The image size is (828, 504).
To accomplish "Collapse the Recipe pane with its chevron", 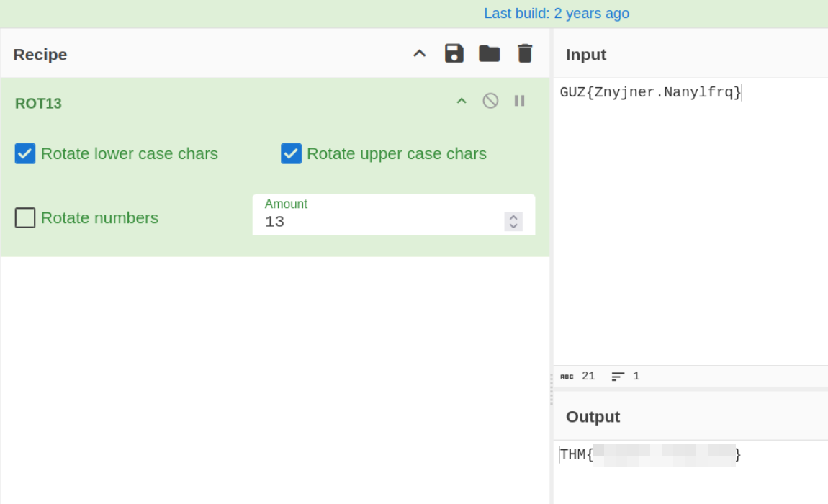I will [x=420, y=54].
